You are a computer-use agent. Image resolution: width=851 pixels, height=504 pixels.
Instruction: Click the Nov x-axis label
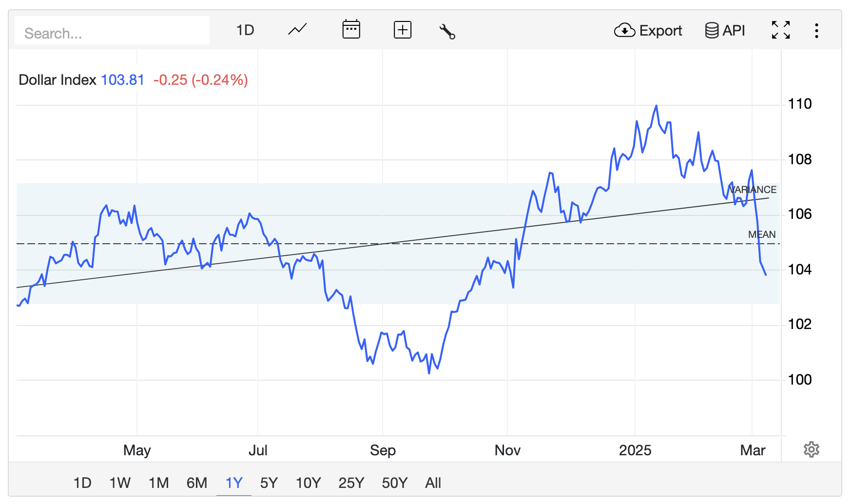(x=507, y=450)
